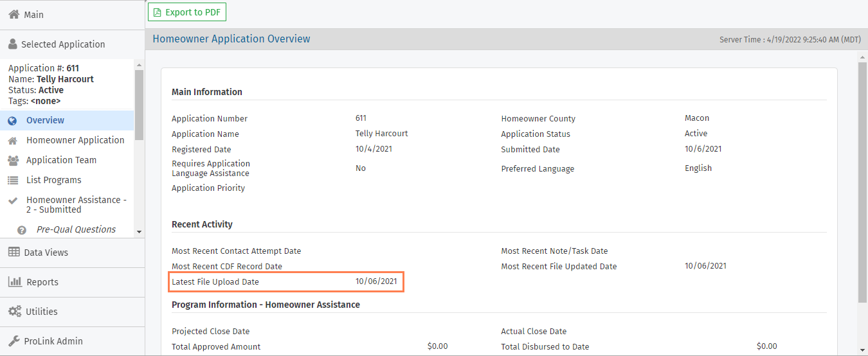Click the Language Assistance value No
Image resolution: width=868 pixels, height=356 pixels.
(x=360, y=168)
